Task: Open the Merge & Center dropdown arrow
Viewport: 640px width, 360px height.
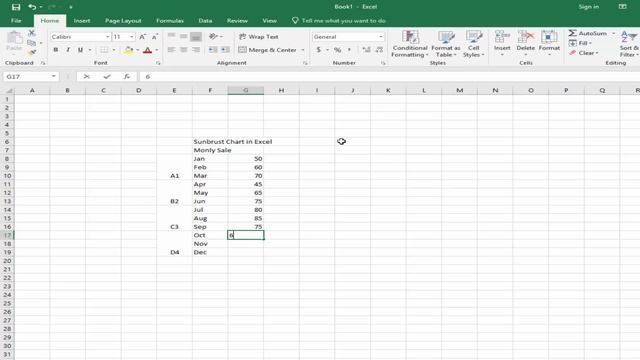Action: click(303, 50)
